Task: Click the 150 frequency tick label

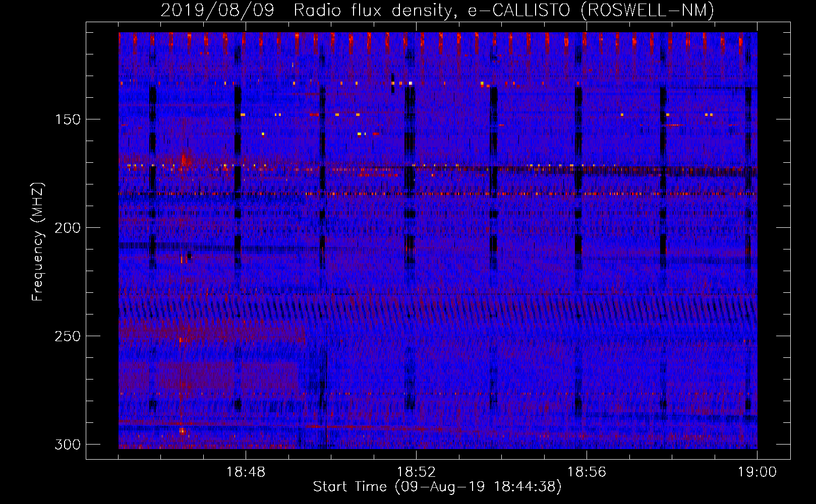Action: click(x=68, y=119)
